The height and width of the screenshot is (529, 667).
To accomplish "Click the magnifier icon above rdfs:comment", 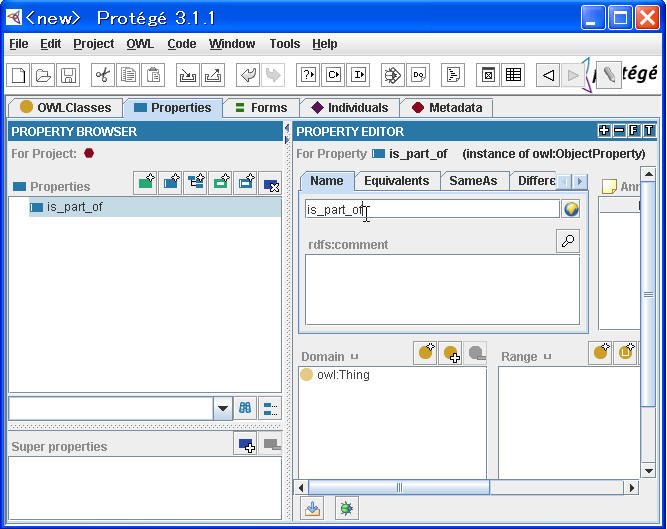I will pyautogui.click(x=568, y=241).
